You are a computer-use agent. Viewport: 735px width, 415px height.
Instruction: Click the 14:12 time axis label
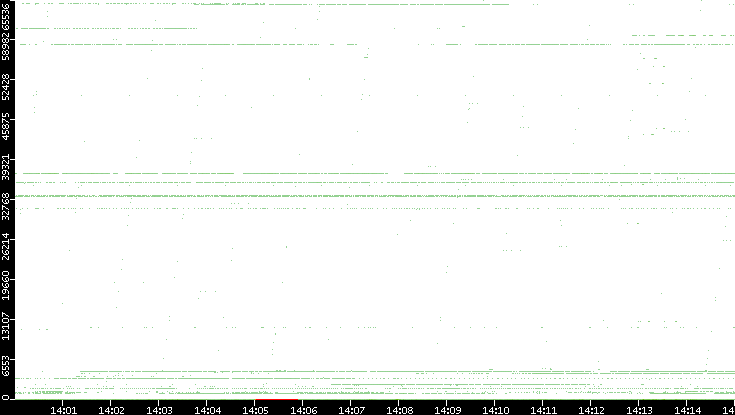(591, 410)
